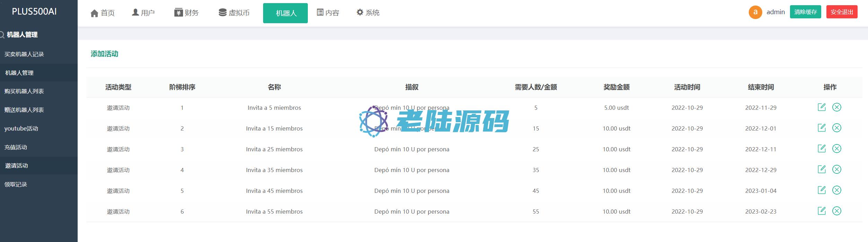Open the 系统 settings menu
The width and height of the screenshot is (868, 242).
368,13
